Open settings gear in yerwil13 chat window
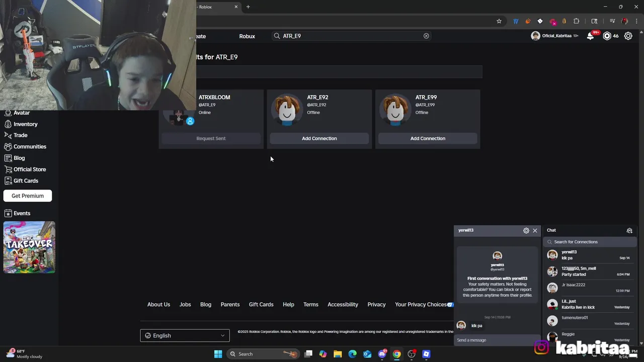 (x=526, y=230)
